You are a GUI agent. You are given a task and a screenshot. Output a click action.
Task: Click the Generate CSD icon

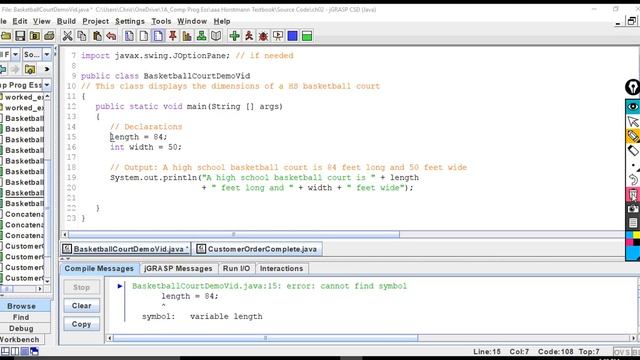pyautogui.click(x=129, y=36)
